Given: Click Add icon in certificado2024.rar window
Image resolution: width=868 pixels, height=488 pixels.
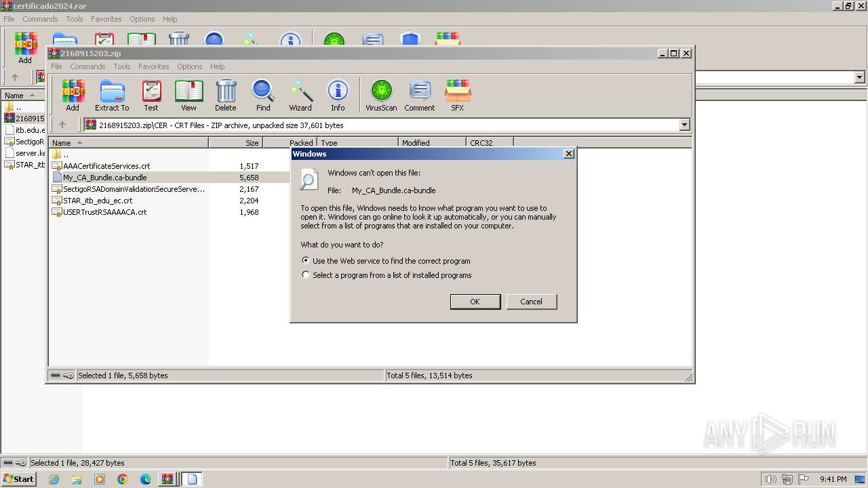Looking at the screenshot, I should pos(25,47).
